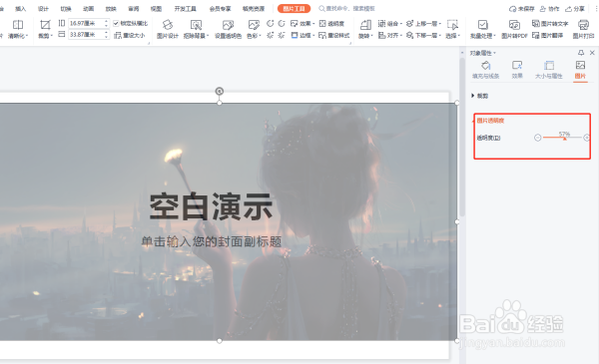Viewport: 599px width, 364px height.
Task: Click the width field stepper arrows
Action: pos(106,35)
